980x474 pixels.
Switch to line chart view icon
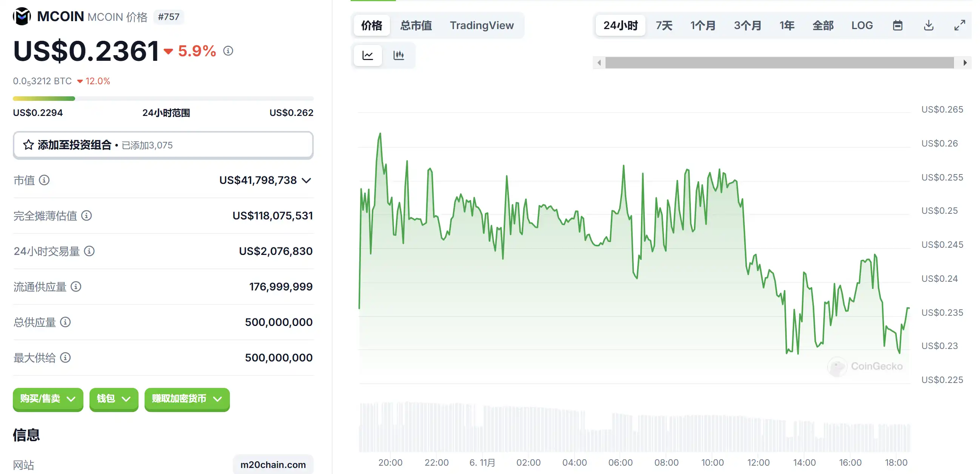tap(368, 56)
